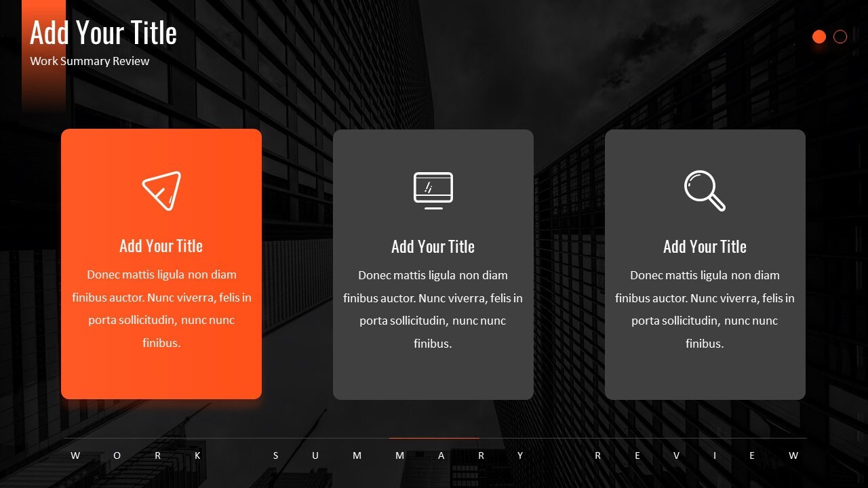
Task: Click the filled orange slide indicator dot
Action: 819,37
